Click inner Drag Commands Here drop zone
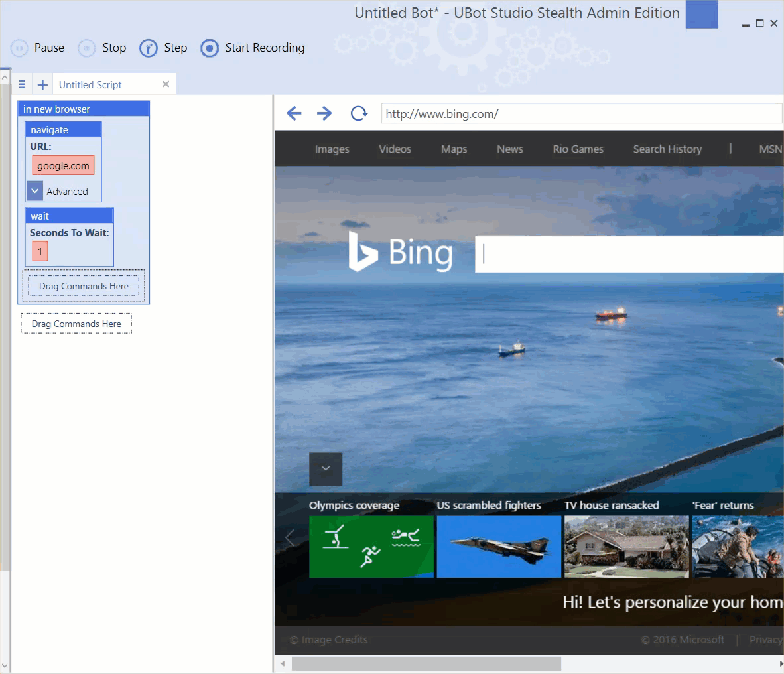This screenshot has width=784, height=674. 84,286
